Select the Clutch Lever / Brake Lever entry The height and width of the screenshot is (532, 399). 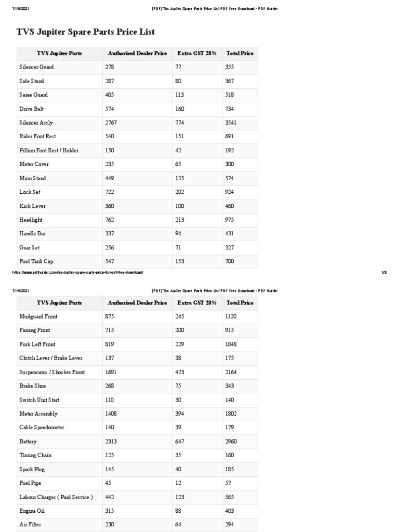point(51,358)
